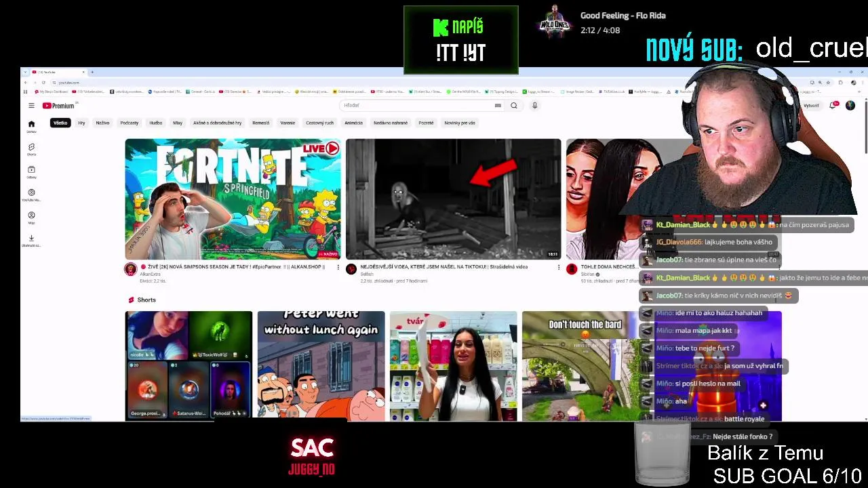The image size is (868, 488).
Task: Open the Moje (You) sidebar item
Action: click(x=31, y=218)
